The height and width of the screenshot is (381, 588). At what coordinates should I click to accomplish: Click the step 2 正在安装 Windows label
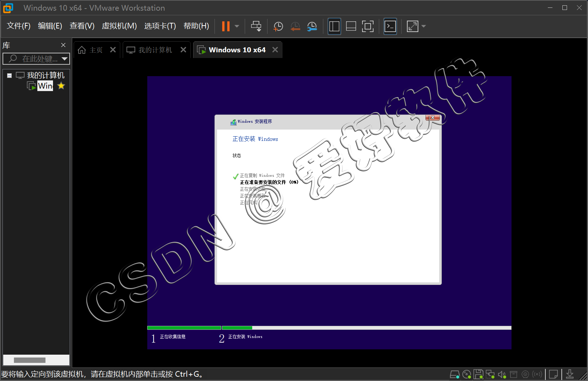[x=245, y=337]
